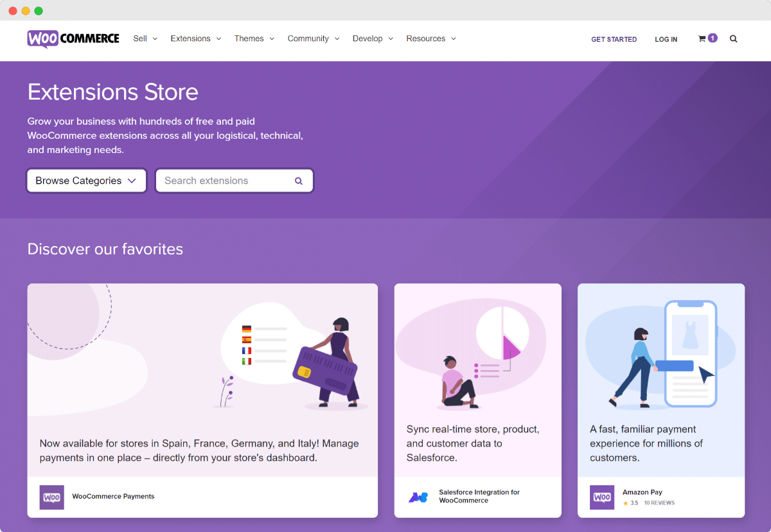Click the cart badge showing 1 item
This screenshot has height=532, width=771.
click(x=713, y=38)
